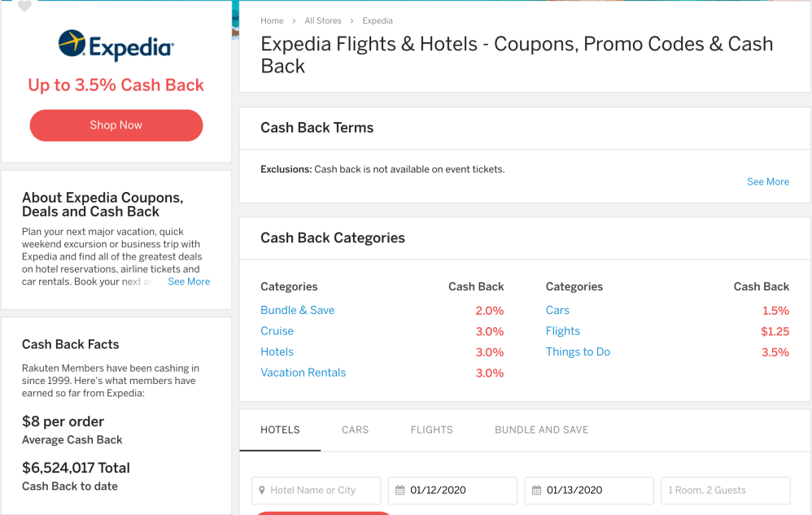
Task: Click the calendar icon beside 01/12/2020
Action: click(399, 491)
